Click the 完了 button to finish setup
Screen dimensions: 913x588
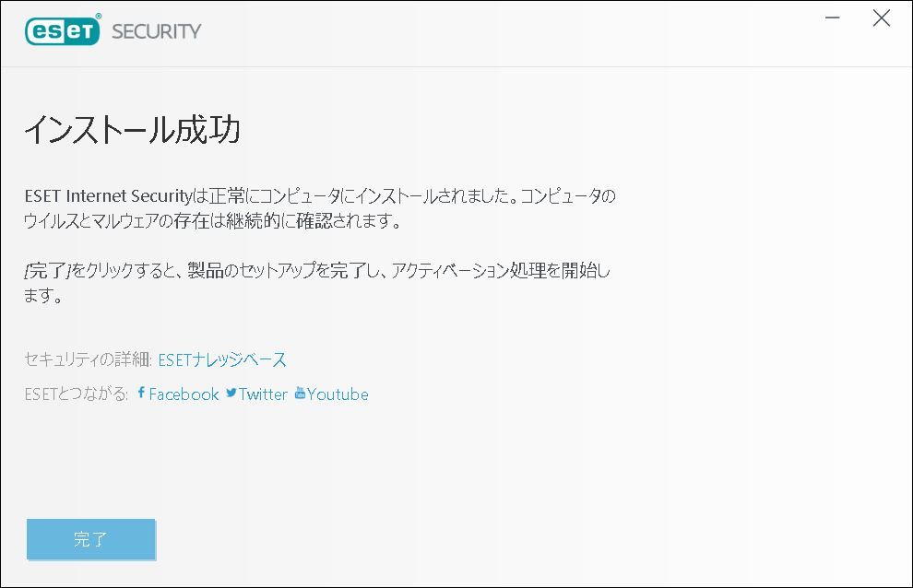[90, 539]
